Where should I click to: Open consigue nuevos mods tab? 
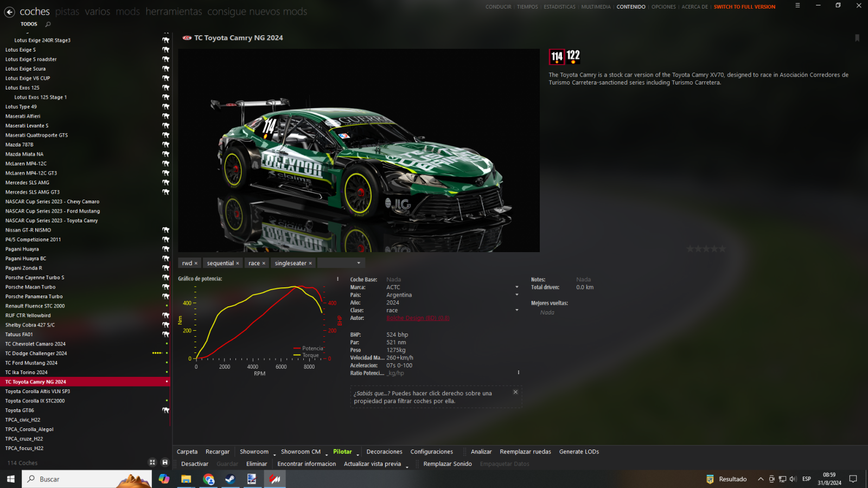[257, 11]
